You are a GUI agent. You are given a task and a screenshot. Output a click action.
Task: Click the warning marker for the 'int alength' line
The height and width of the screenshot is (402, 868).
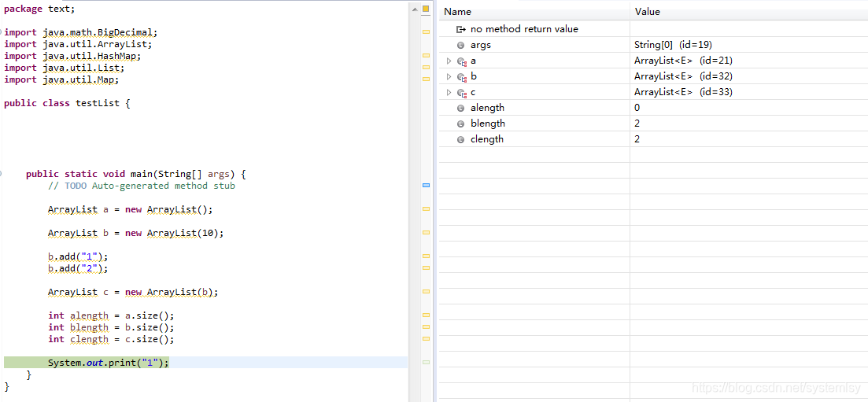pyautogui.click(x=427, y=315)
